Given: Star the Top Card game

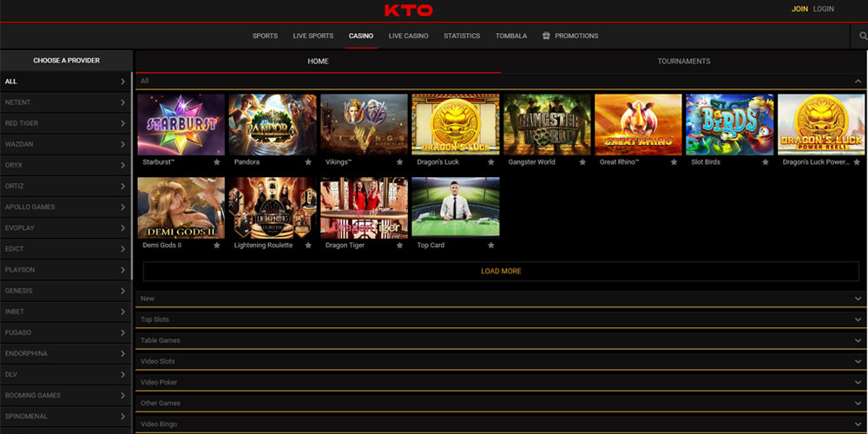Looking at the screenshot, I should click(x=491, y=246).
